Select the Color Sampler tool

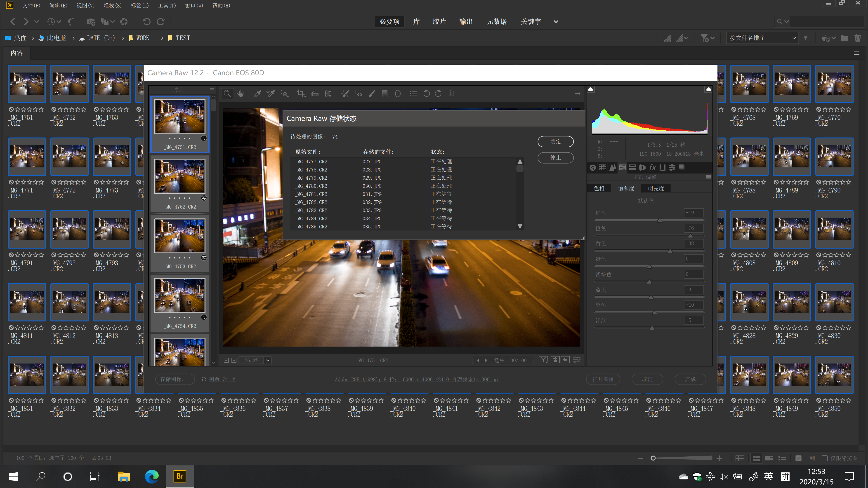[270, 94]
